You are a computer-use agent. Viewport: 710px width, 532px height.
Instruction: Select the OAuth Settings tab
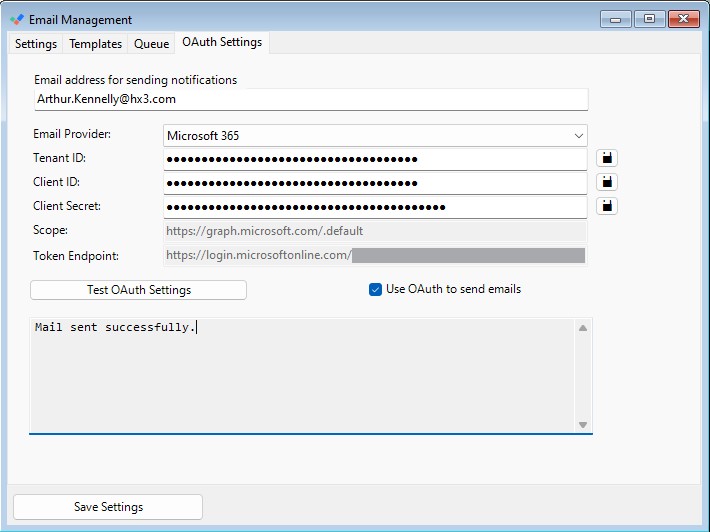click(x=222, y=43)
